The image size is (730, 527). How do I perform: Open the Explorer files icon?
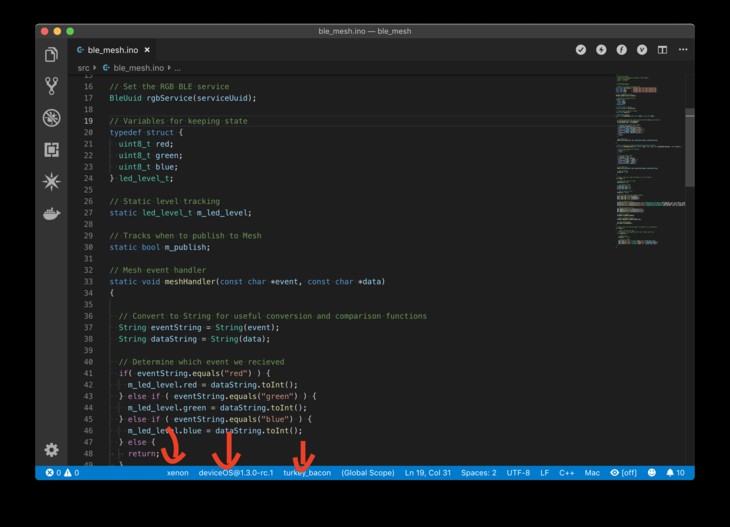[x=51, y=54]
